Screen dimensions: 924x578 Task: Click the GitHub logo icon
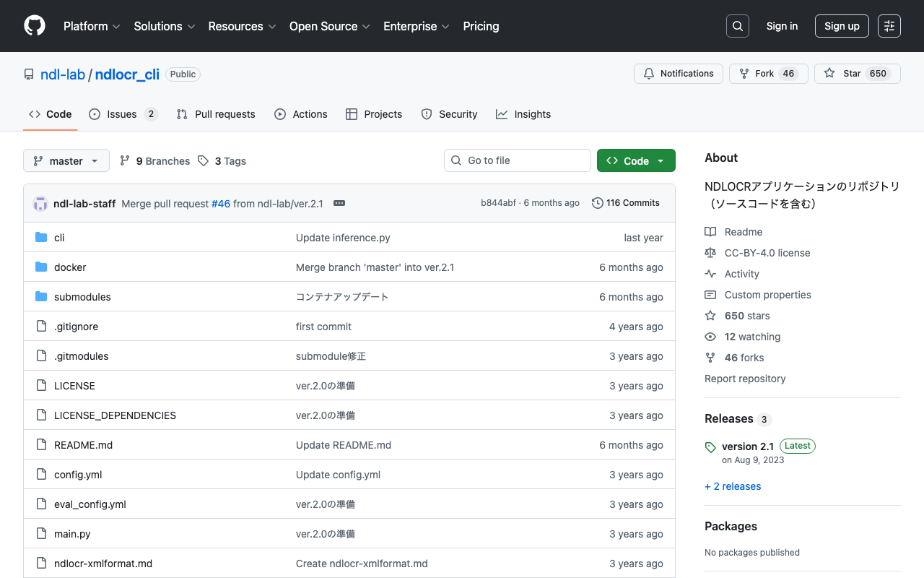[35, 26]
